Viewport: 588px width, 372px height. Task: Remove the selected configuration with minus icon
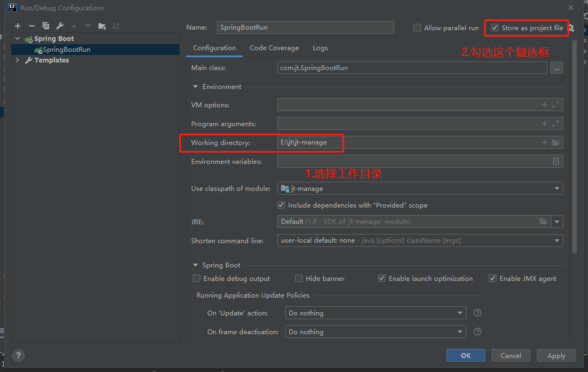tap(32, 26)
